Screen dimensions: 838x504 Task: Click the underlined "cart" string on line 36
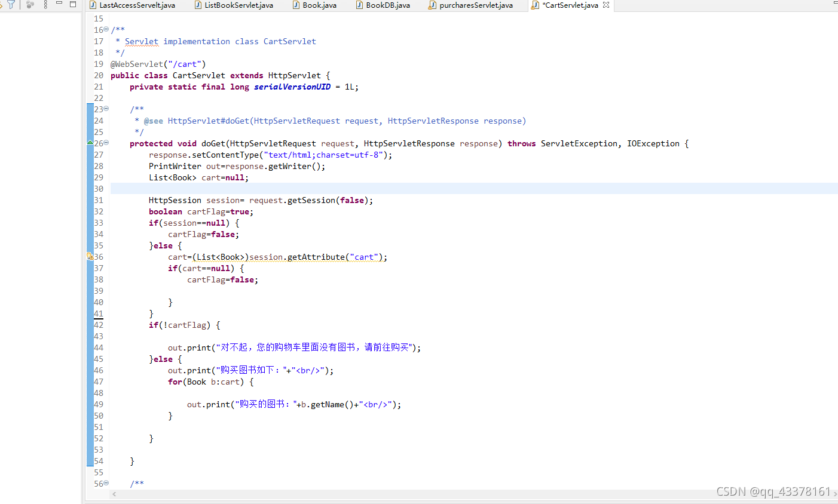(x=364, y=257)
